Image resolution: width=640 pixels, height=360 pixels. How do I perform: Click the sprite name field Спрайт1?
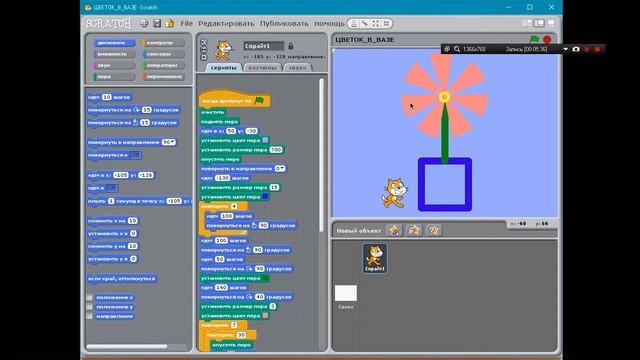[x=264, y=46]
